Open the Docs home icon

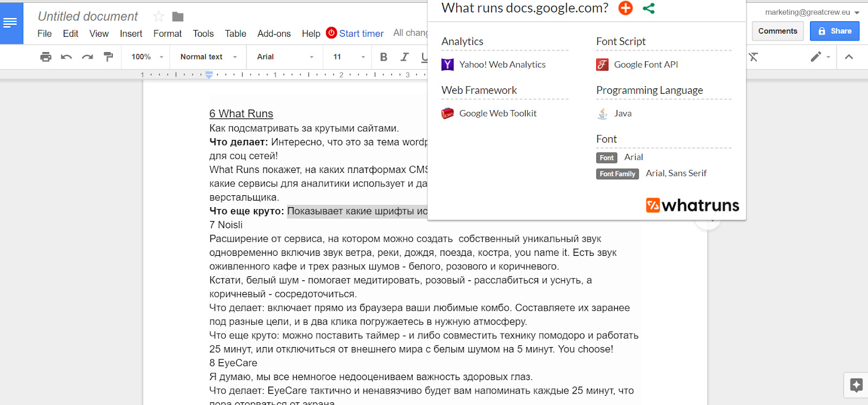click(x=11, y=23)
